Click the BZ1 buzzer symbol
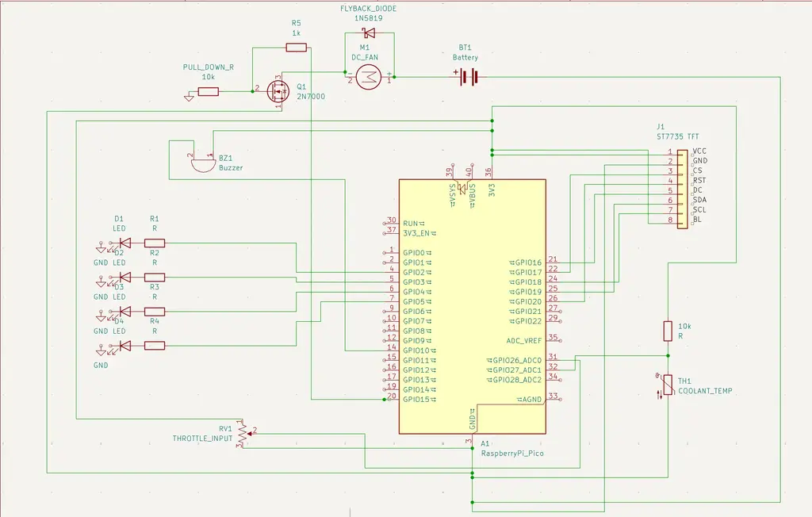 (202, 164)
